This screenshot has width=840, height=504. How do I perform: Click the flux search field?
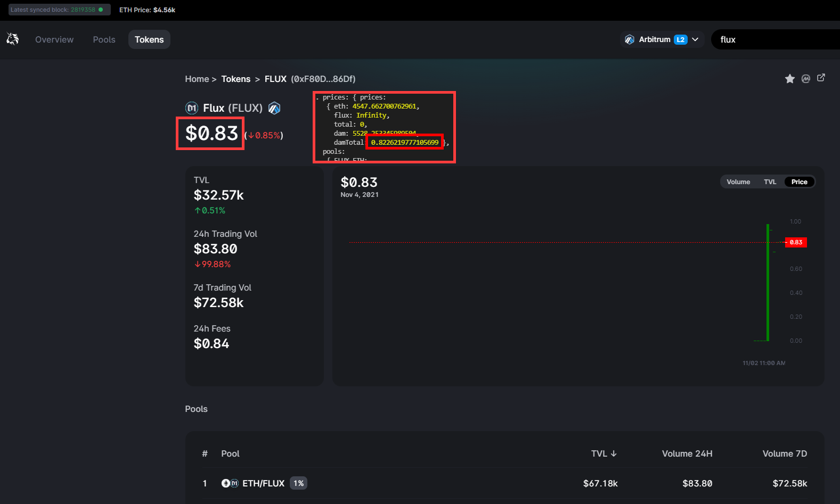(x=776, y=39)
